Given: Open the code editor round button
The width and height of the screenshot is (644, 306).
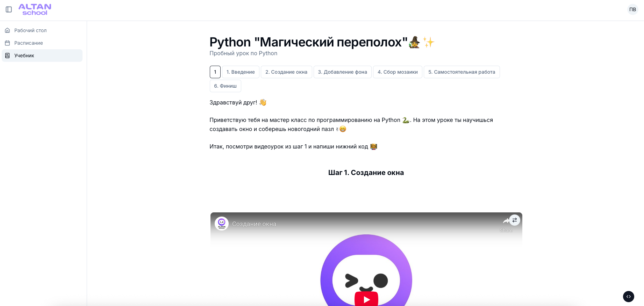Looking at the screenshot, I should click(x=628, y=297).
